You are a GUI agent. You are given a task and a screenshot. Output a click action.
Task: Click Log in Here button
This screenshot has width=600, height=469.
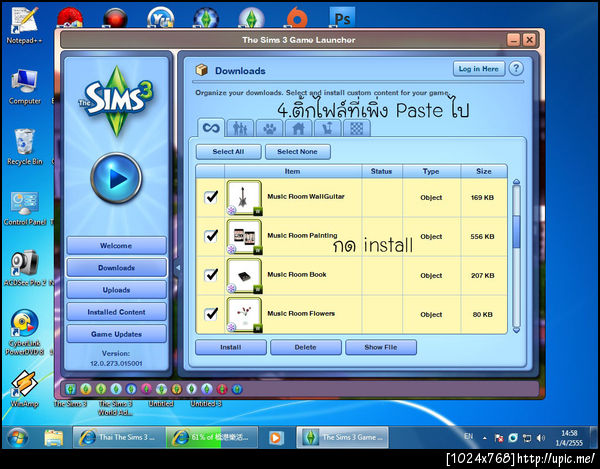pyautogui.click(x=479, y=69)
